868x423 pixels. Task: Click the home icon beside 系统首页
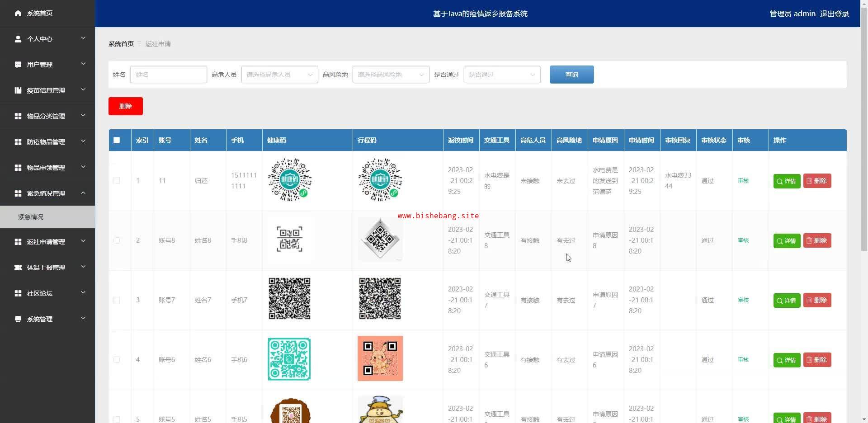[18, 13]
